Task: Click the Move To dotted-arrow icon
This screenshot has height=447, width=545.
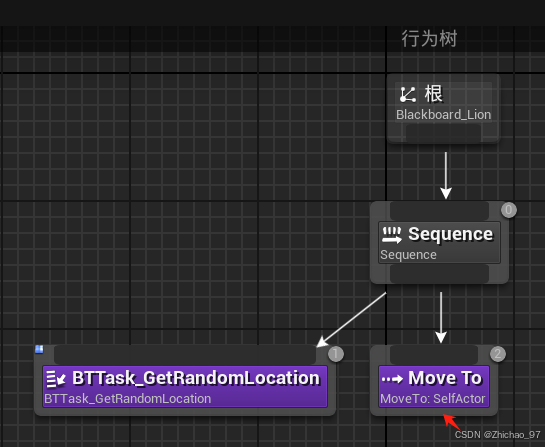Action: click(392, 379)
